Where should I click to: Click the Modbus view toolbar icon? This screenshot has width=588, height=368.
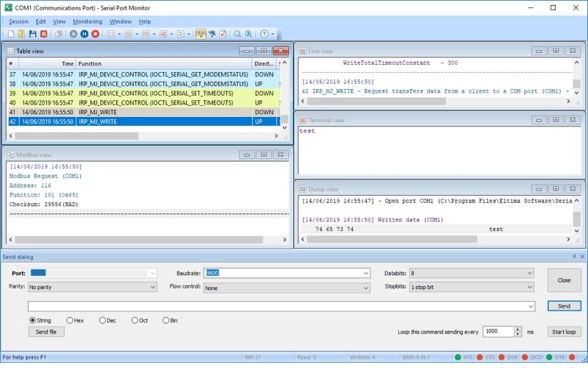pos(181,34)
